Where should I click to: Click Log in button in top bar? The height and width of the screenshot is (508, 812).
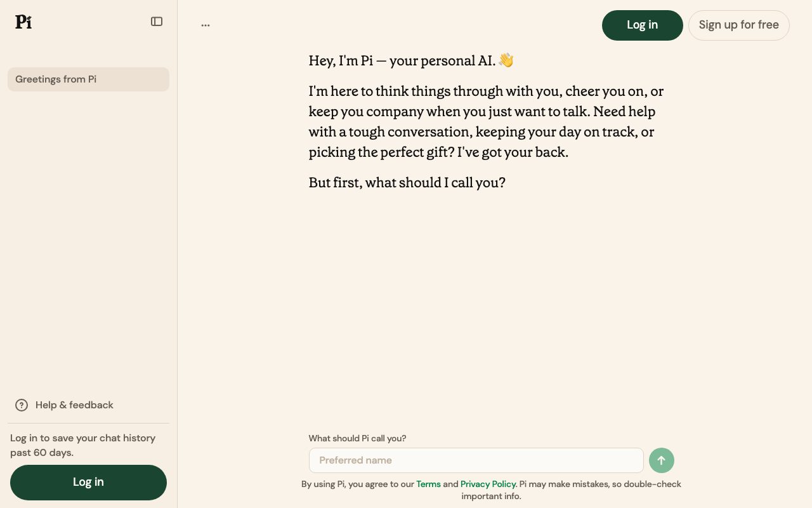tap(642, 25)
